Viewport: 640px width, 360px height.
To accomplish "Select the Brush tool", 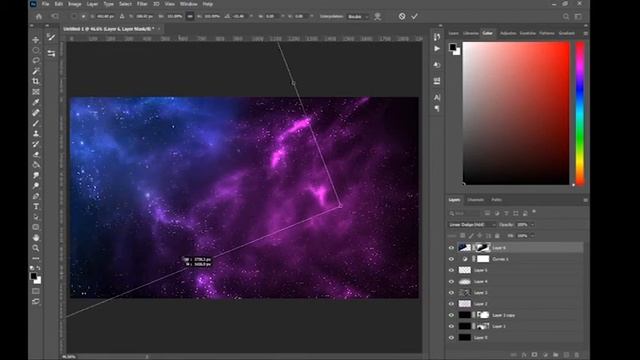I will (36, 123).
